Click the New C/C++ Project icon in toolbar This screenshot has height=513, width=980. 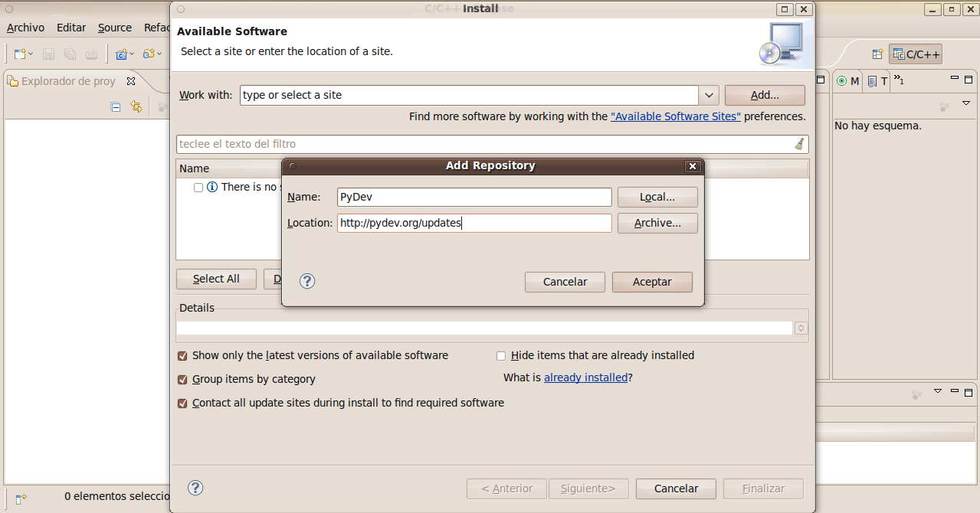point(121,54)
